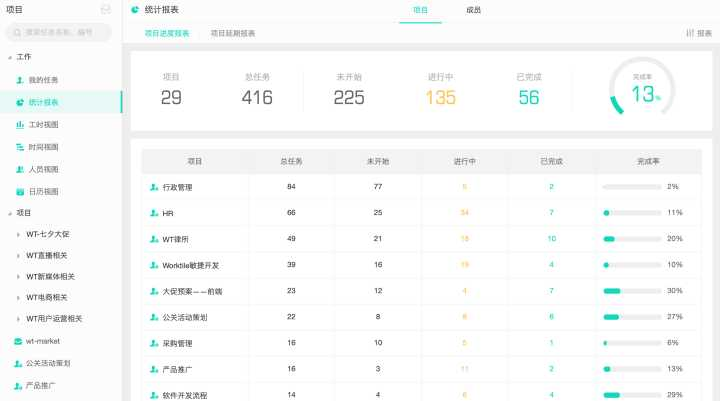Click the 20% progress bar for WT律所
Image resolution: width=720 pixels, height=401 pixels.
pos(632,239)
